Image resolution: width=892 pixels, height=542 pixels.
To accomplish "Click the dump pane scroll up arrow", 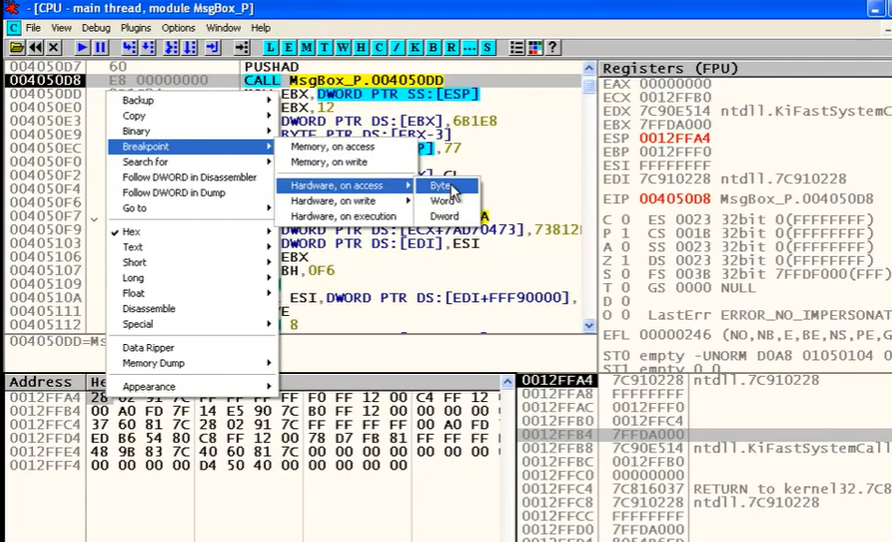I will click(507, 382).
